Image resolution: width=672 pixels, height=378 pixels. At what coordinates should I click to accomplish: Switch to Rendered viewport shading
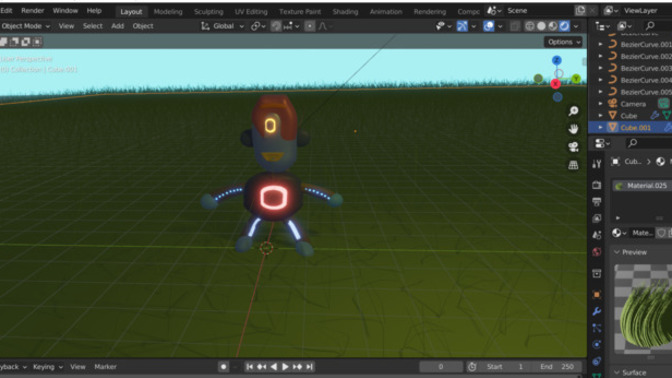(x=564, y=26)
